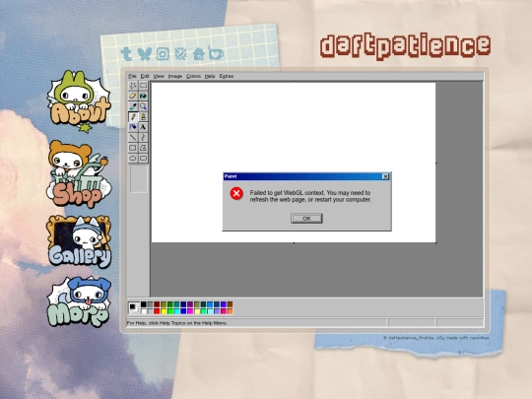Click the red error icon in dialog
Screen dimensions: 532x399
(236, 194)
